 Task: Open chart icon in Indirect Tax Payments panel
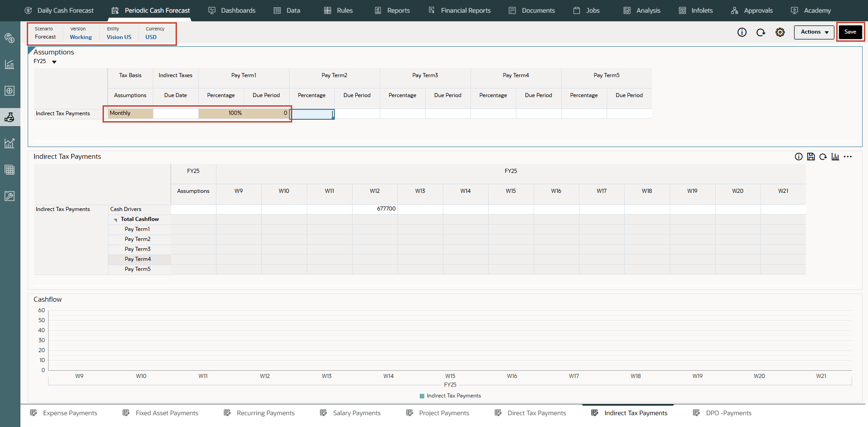pyautogui.click(x=835, y=157)
